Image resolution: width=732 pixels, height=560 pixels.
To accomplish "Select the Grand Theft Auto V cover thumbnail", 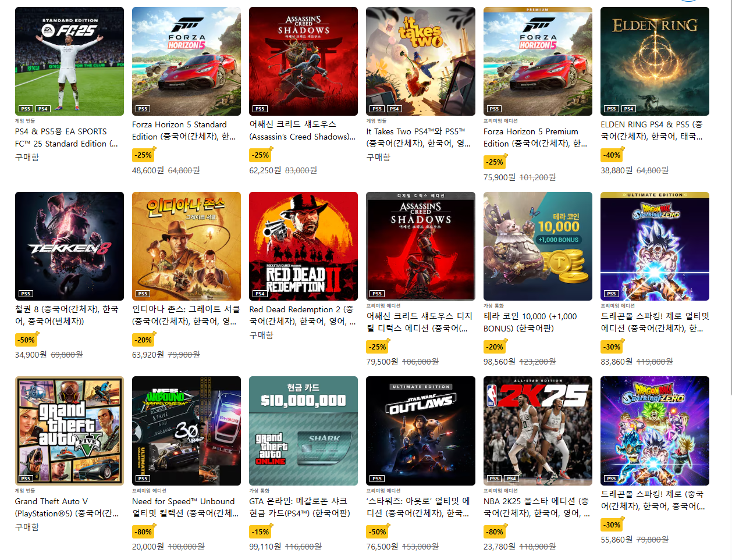I will 69,430.
